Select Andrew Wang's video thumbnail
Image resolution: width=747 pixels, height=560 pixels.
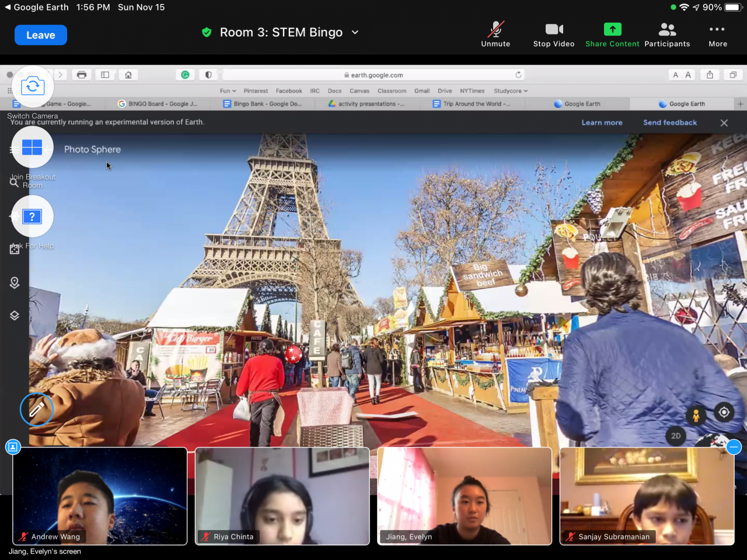[100, 496]
